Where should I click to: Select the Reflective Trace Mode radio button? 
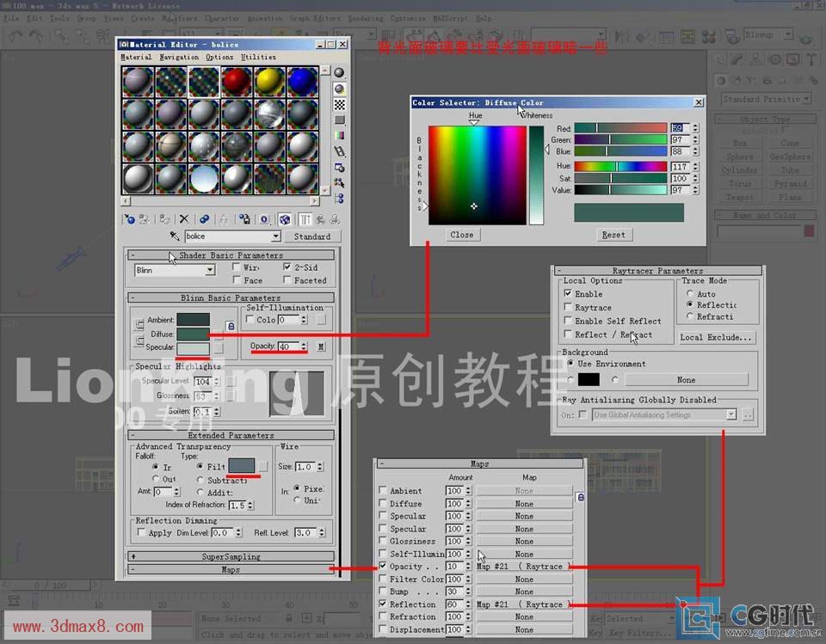[689, 305]
